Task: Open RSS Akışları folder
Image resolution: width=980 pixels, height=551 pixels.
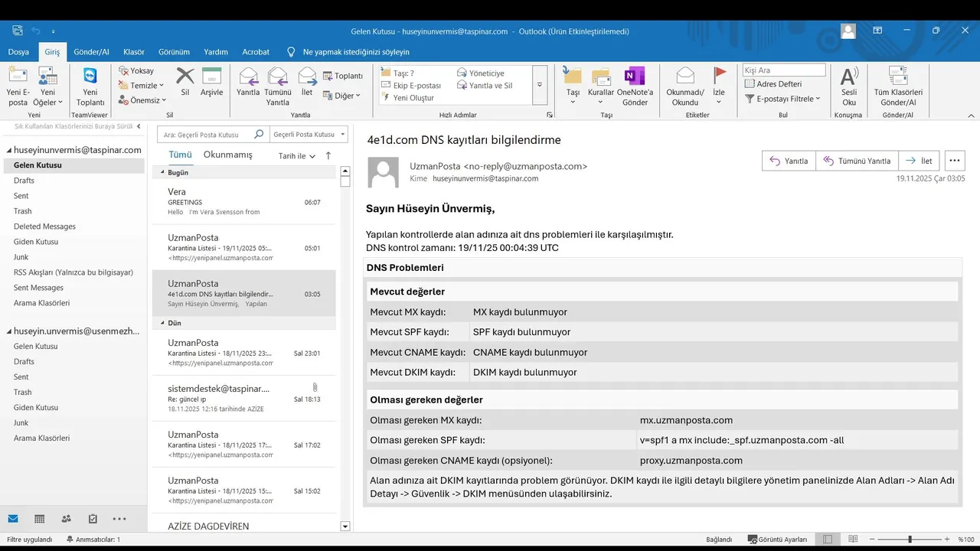Action: pyautogui.click(x=73, y=272)
